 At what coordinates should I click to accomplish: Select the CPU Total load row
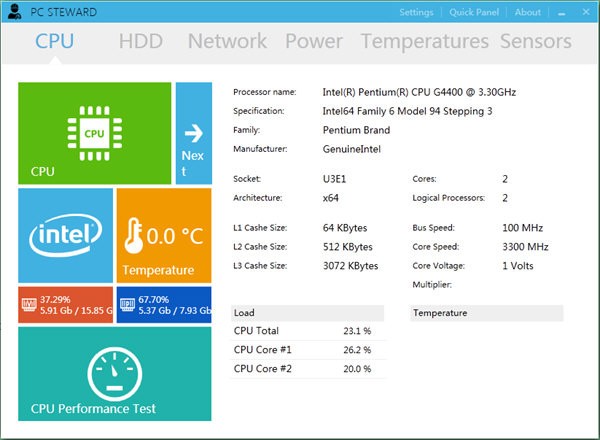pyautogui.click(x=307, y=331)
